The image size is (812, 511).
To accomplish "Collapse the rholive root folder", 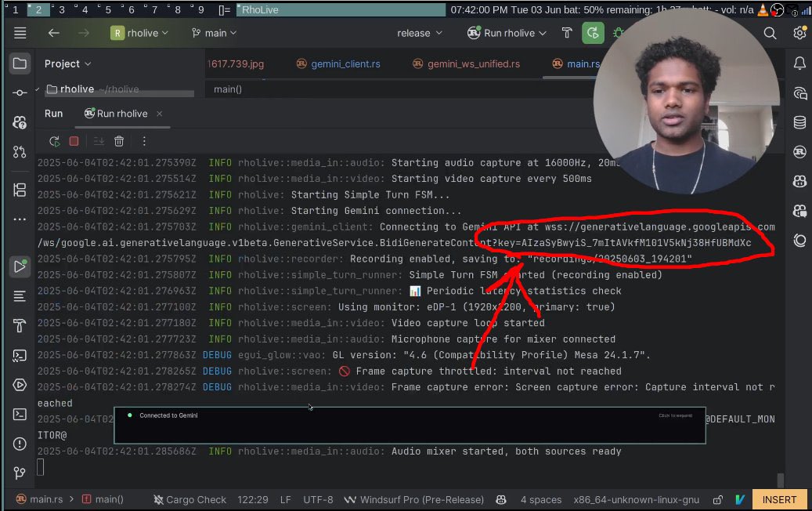I will point(38,89).
